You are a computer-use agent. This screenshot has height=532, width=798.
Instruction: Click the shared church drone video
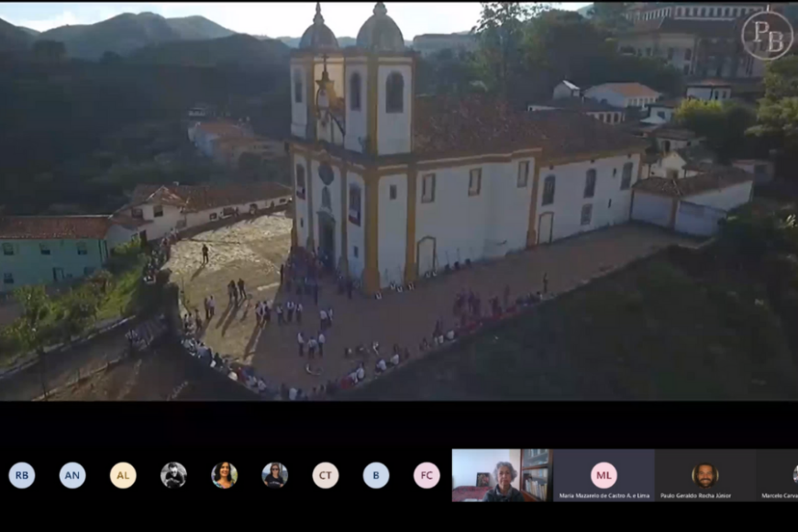[x=399, y=202]
